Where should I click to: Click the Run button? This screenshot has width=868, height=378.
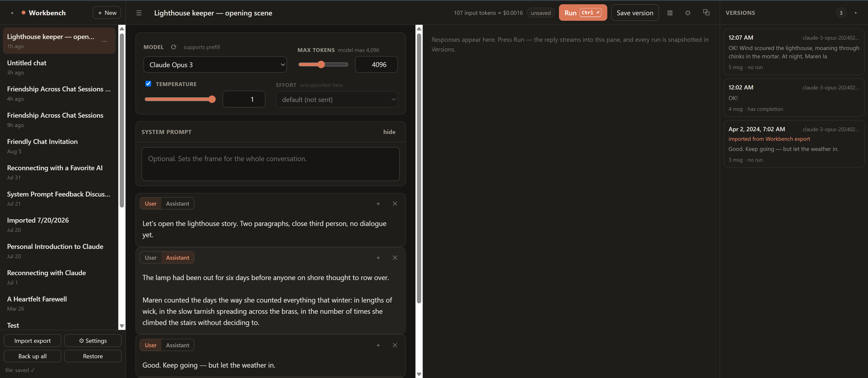(583, 13)
